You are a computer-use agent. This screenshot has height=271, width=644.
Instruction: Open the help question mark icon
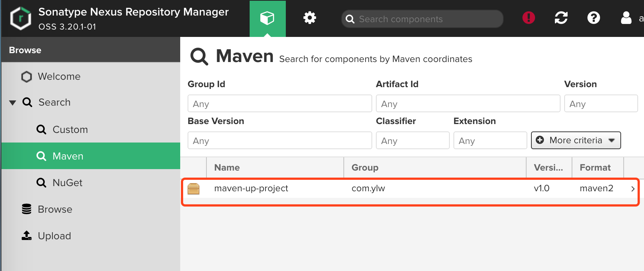click(593, 18)
